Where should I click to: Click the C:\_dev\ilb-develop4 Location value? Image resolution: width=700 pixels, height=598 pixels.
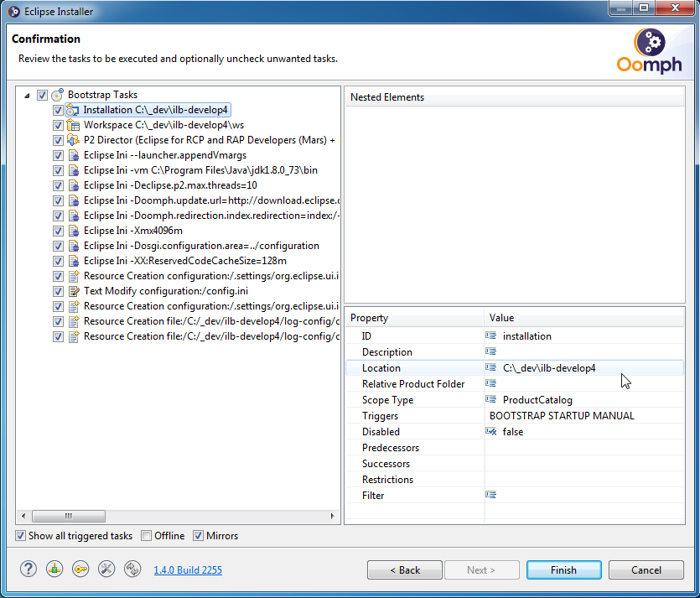(x=549, y=368)
